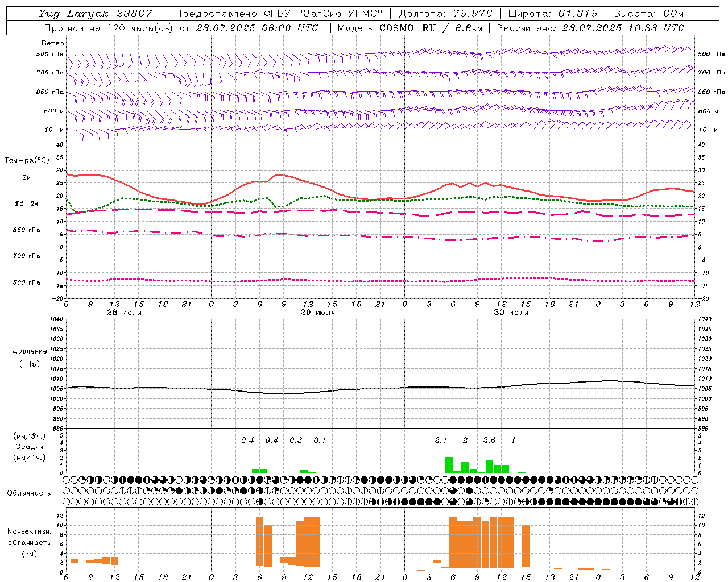
Task: Click the Тем-ра(°C) temperature label
Action: click(x=27, y=161)
